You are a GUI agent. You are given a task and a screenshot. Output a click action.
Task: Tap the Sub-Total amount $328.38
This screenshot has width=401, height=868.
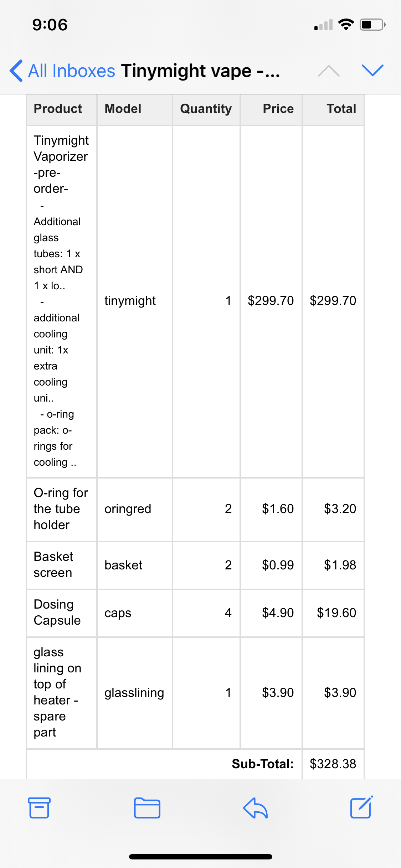click(333, 764)
